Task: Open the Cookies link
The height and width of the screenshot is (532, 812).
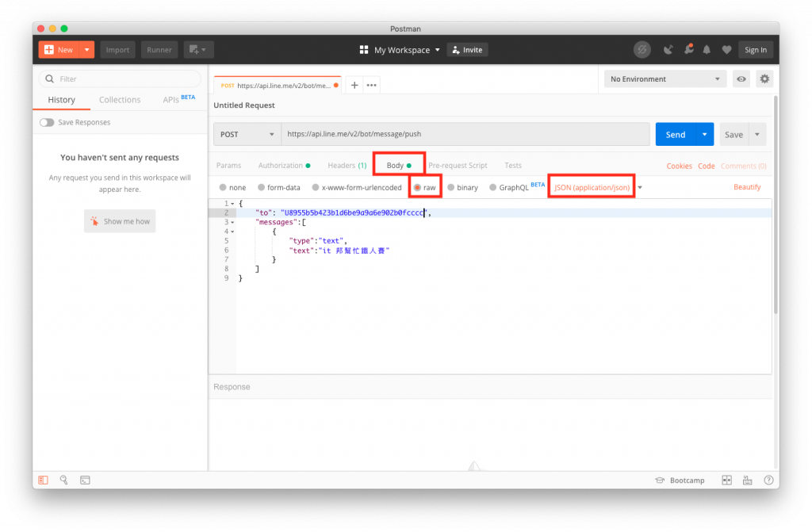Action: [679, 166]
